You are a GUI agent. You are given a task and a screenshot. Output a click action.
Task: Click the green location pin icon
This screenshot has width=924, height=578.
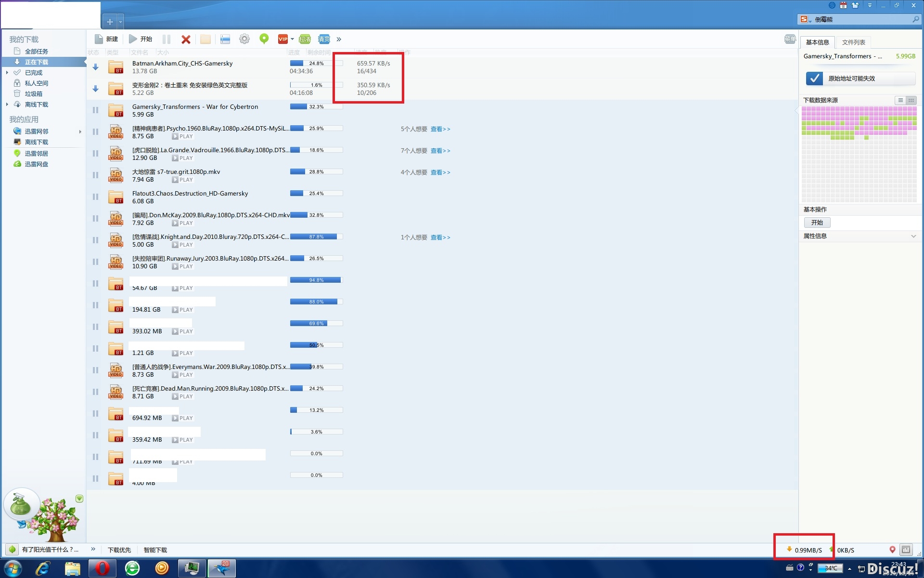264,39
